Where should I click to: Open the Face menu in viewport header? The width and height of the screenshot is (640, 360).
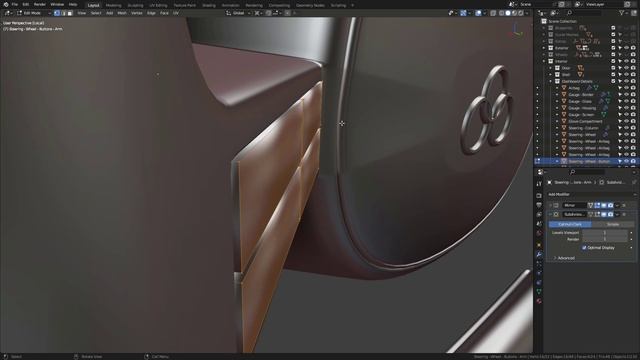[164, 13]
